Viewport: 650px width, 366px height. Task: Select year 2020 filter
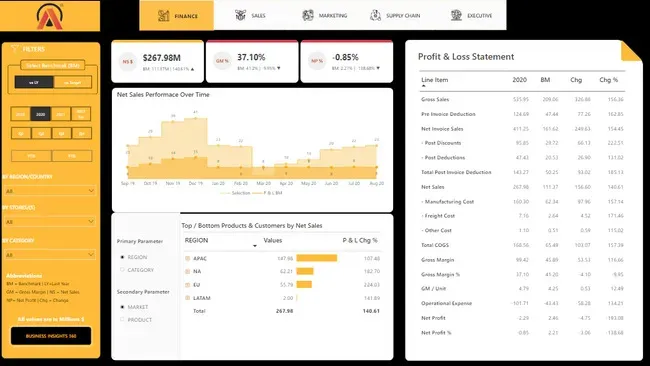pyautogui.click(x=41, y=114)
